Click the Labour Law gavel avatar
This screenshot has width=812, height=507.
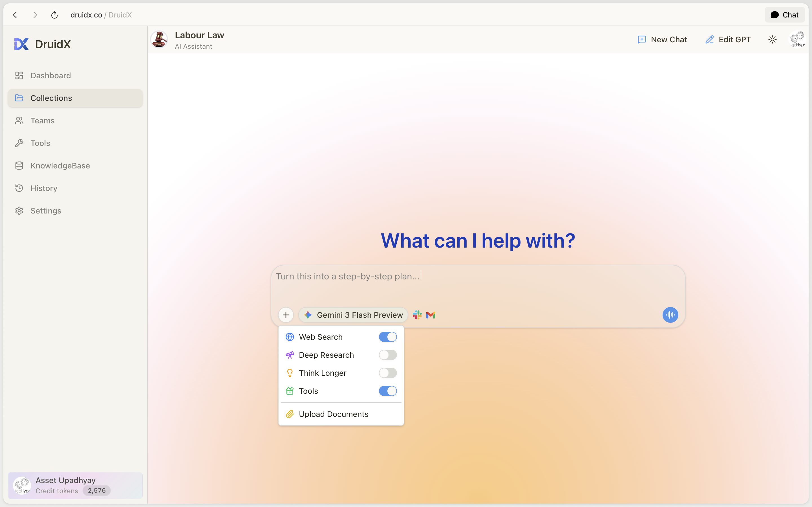click(159, 39)
